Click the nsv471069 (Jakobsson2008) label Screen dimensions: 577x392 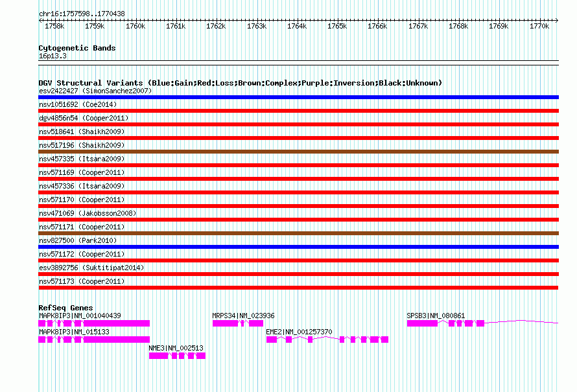pos(88,213)
